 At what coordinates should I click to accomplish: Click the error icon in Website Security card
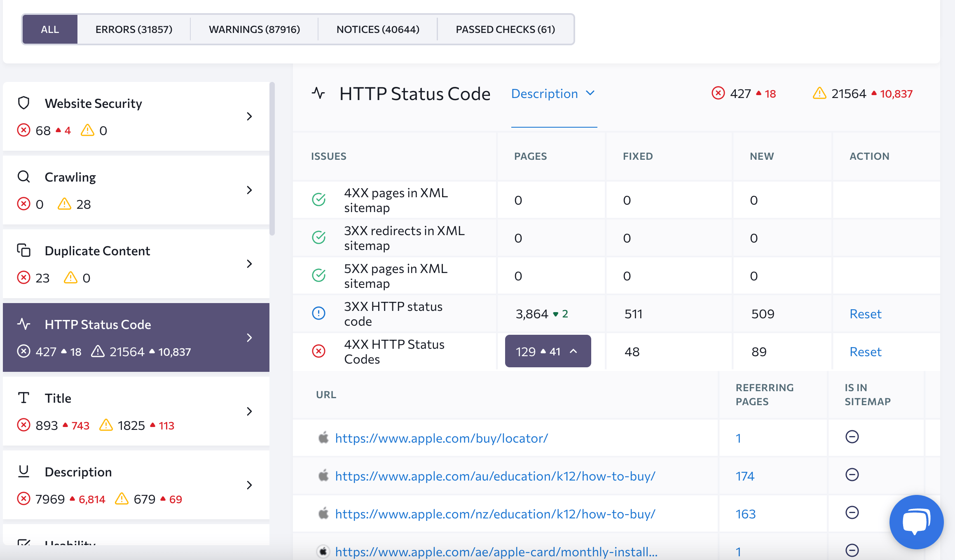(23, 131)
